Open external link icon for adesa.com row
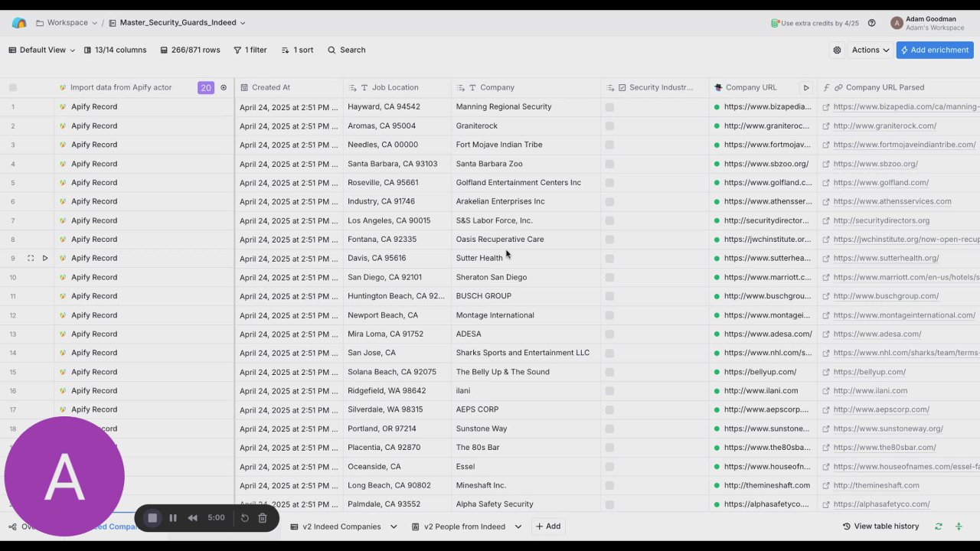 [x=826, y=334]
